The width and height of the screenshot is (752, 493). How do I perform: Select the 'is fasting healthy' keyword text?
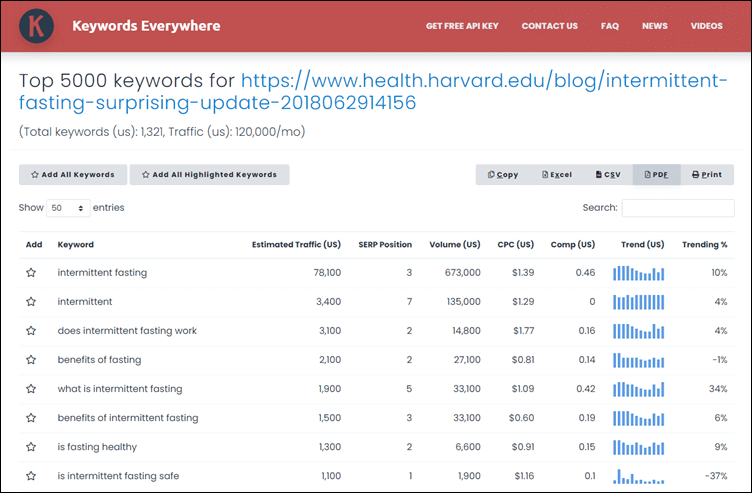pos(97,447)
